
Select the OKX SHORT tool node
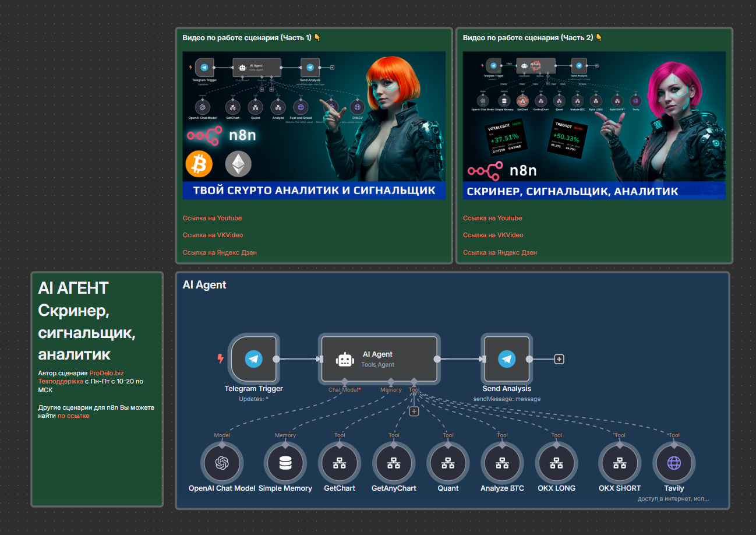[620, 463]
